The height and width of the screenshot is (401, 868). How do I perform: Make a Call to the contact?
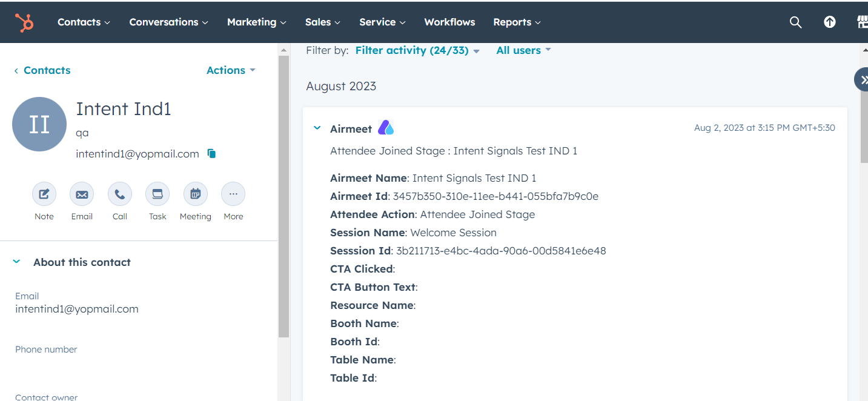(x=120, y=194)
